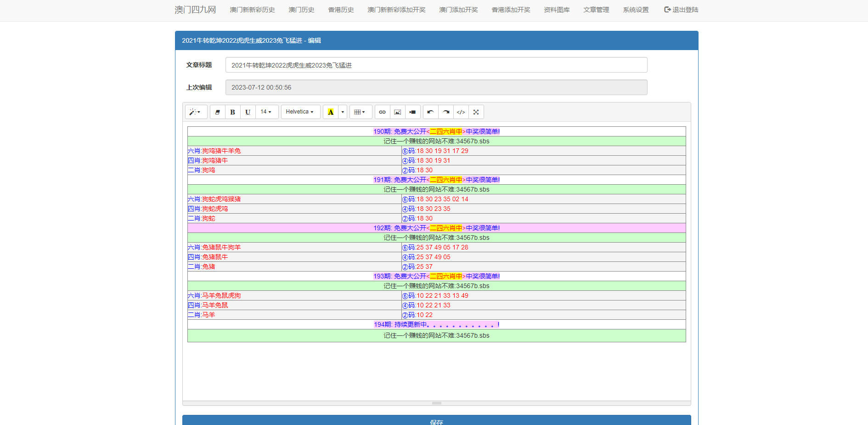Click the 退出登陆 logout link

pos(681,10)
